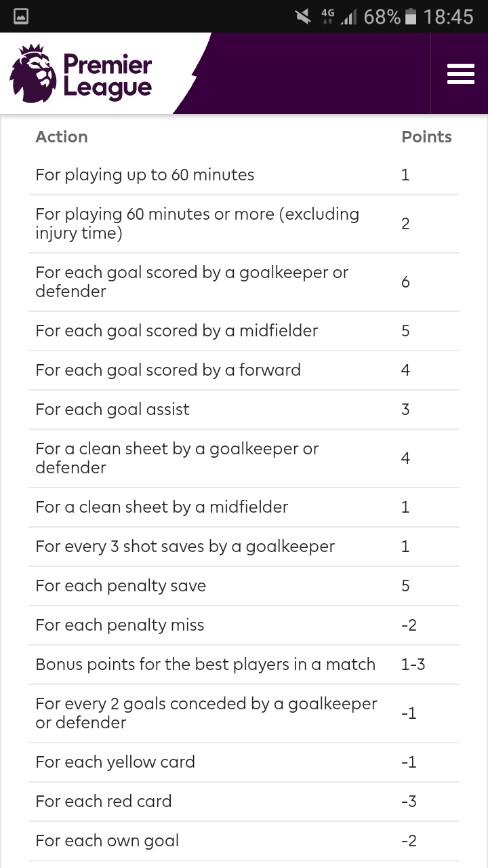Tap the 4G network indicator
This screenshot has height=868, width=488.
click(x=328, y=16)
